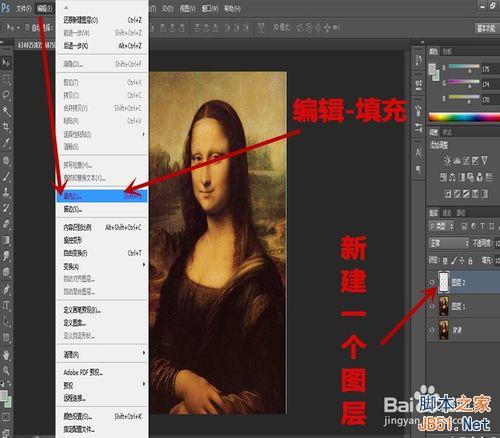The image size is (500, 438).
Task: Select the Path Selection tool
Action: [x=6, y=321]
